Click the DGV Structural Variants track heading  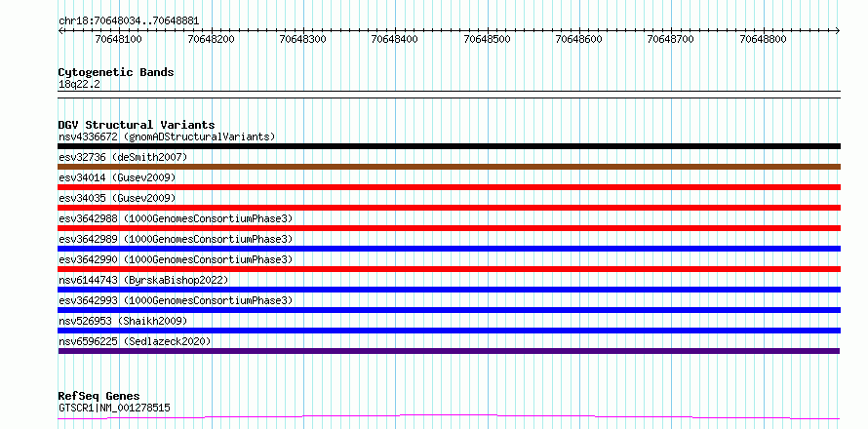137,125
